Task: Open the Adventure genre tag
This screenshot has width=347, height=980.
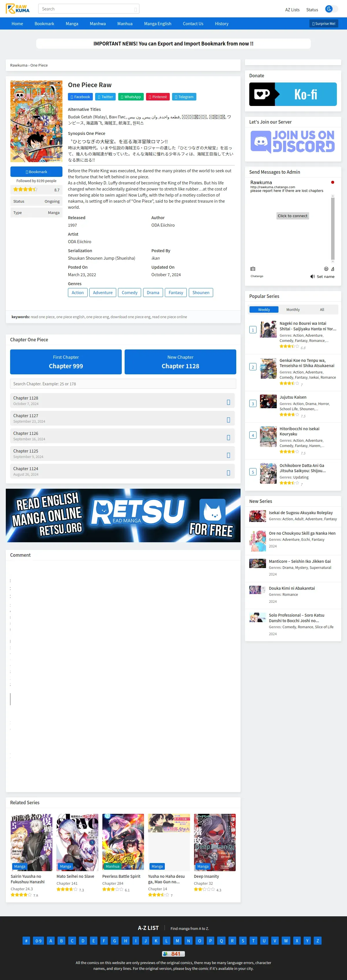Action: point(103,293)
